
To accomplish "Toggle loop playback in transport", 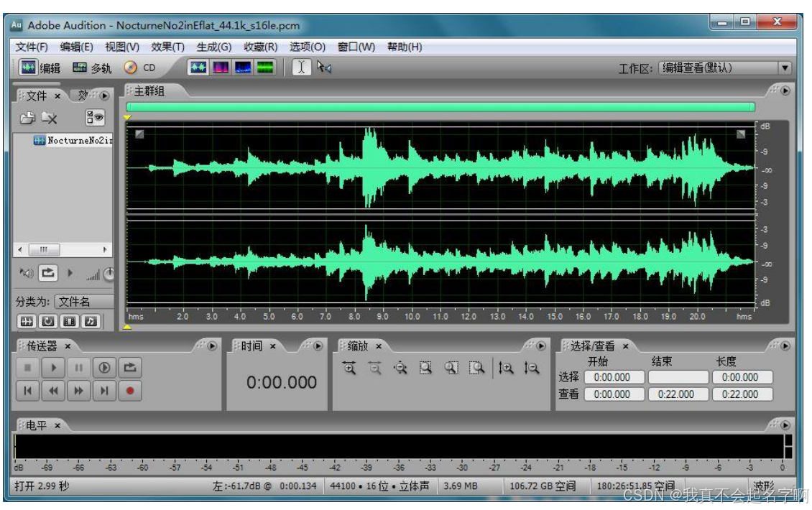I will click(129, 368).
